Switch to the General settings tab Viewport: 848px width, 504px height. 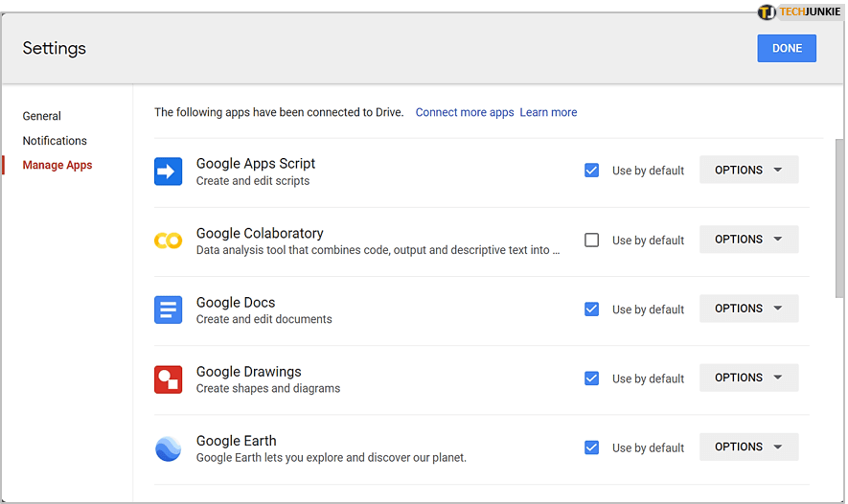42,116
